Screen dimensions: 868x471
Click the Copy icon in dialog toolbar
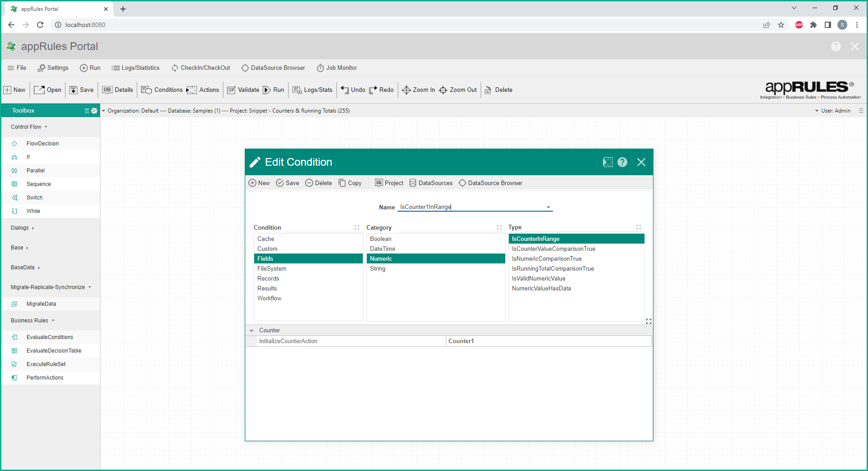click(x=343, y=183)
